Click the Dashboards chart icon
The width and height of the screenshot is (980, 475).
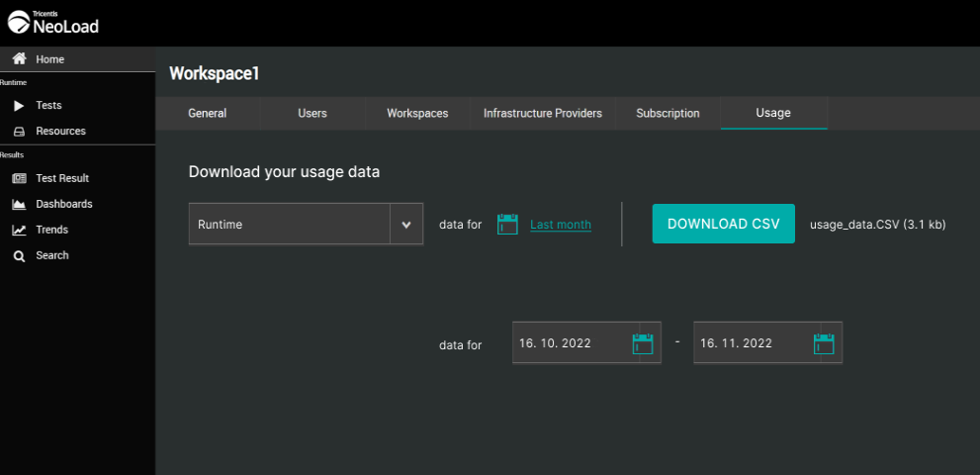coord(19,204)
